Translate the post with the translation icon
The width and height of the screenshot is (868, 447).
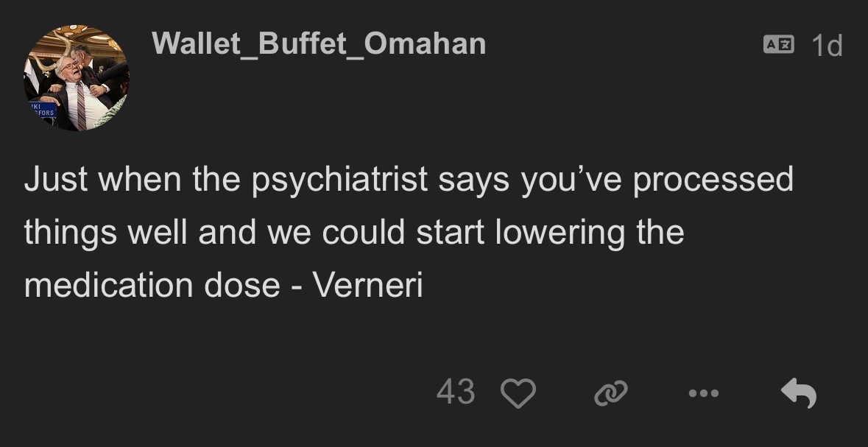(778, 45)
